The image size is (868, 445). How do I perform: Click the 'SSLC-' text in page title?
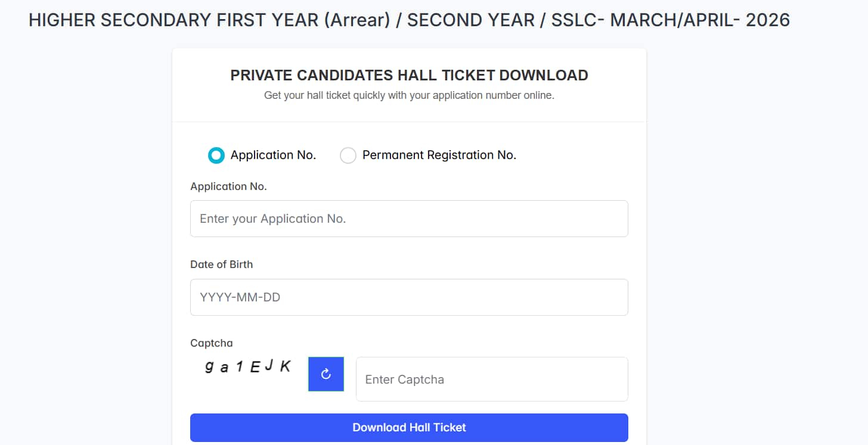pos(578,20)
